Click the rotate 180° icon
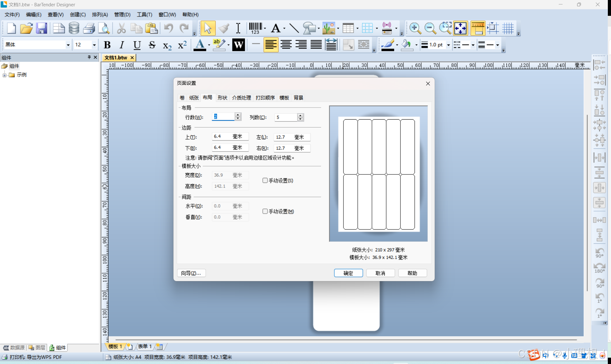This screenshot has width=611, height=364. pos(599,268)
